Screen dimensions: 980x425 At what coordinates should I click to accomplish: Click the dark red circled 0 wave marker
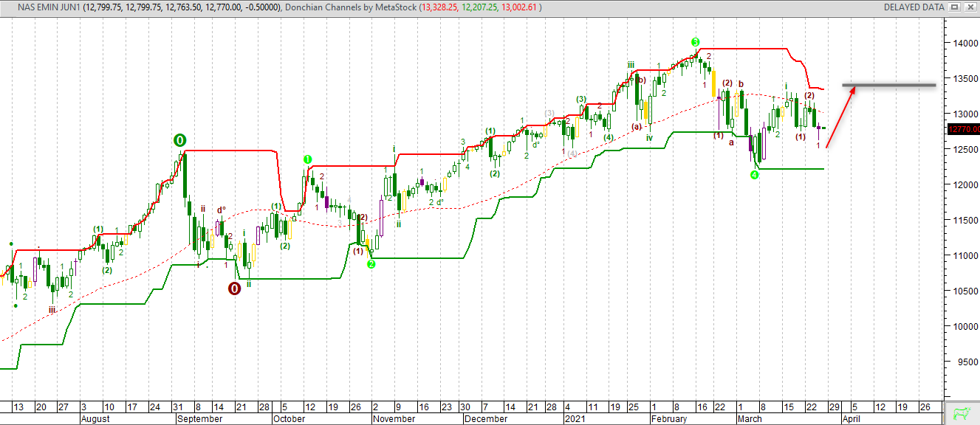(x=234, y=288)
